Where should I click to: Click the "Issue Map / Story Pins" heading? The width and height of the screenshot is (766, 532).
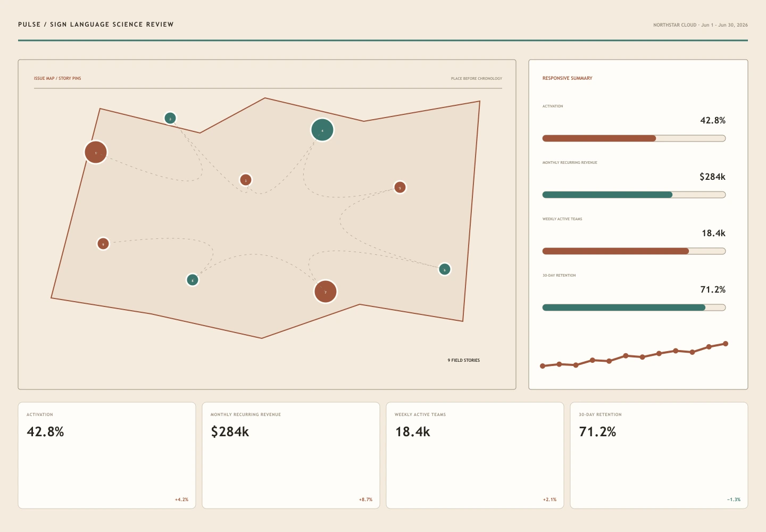[x=57, y=78]
